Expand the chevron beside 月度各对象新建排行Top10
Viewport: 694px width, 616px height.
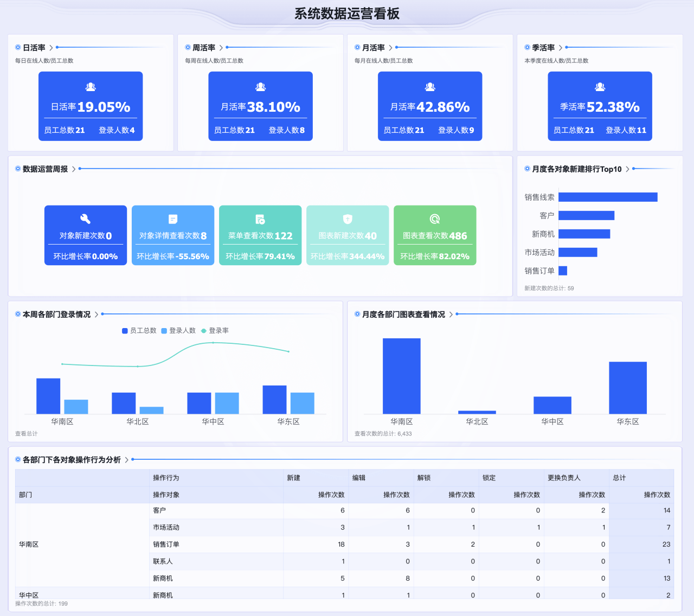(x=627, y=169)
